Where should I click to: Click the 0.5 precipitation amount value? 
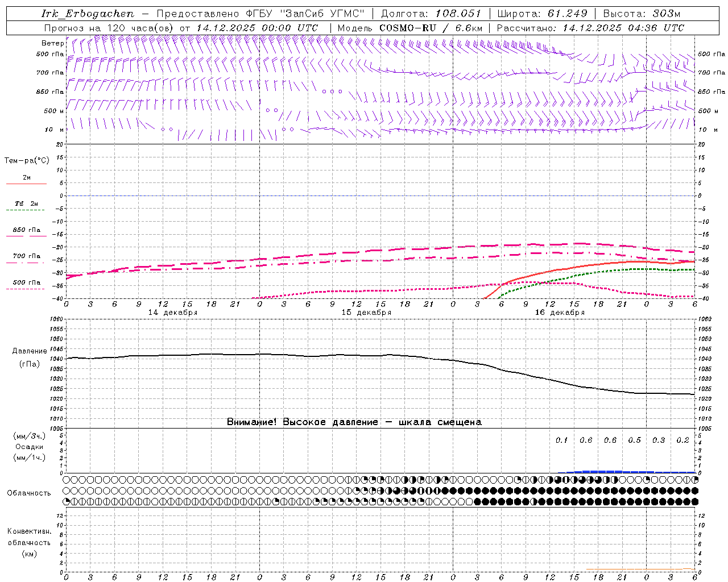tap(634, 440)
